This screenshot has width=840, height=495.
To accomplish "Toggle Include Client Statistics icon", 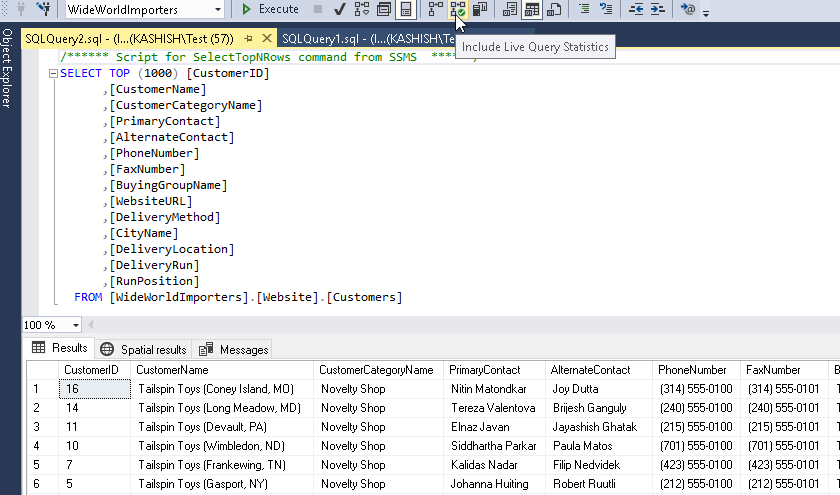I will coord(481,9).
